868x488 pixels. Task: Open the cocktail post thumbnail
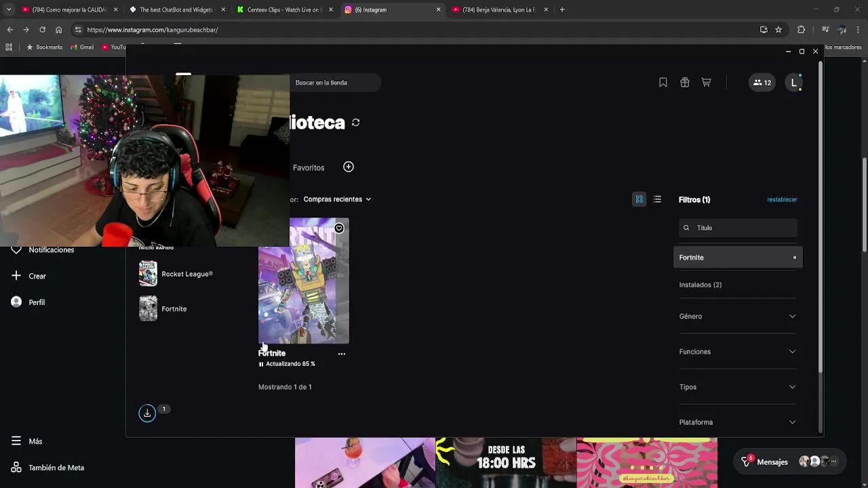[365, 463]
